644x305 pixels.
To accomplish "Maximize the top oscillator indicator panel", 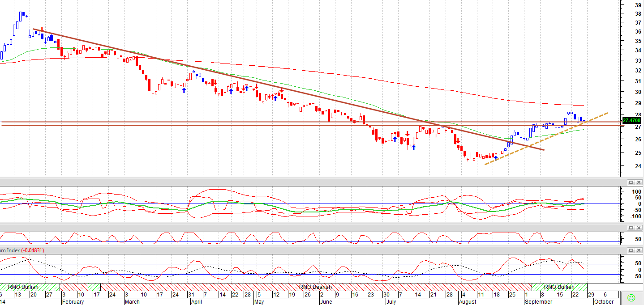I will [x=631, y=182].
